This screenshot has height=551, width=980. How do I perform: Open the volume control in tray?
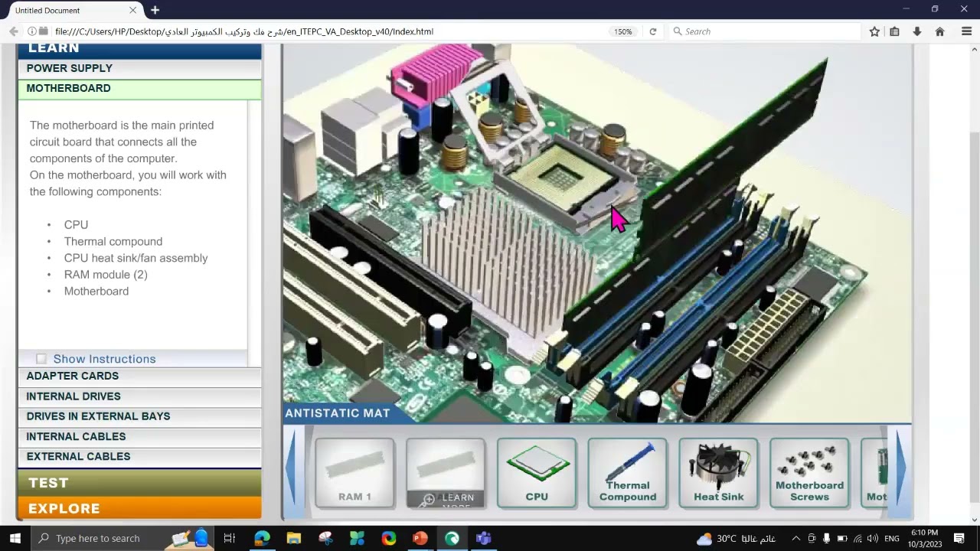(872, 538)
